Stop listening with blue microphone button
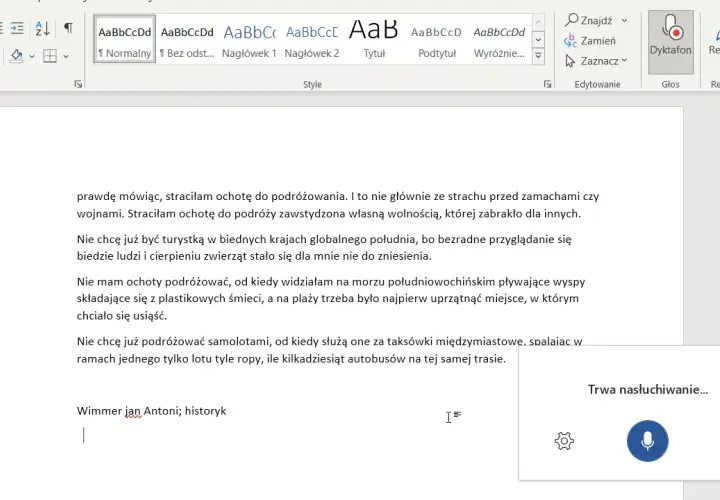Screen dimensions: 720x500 tap(647, 441)
